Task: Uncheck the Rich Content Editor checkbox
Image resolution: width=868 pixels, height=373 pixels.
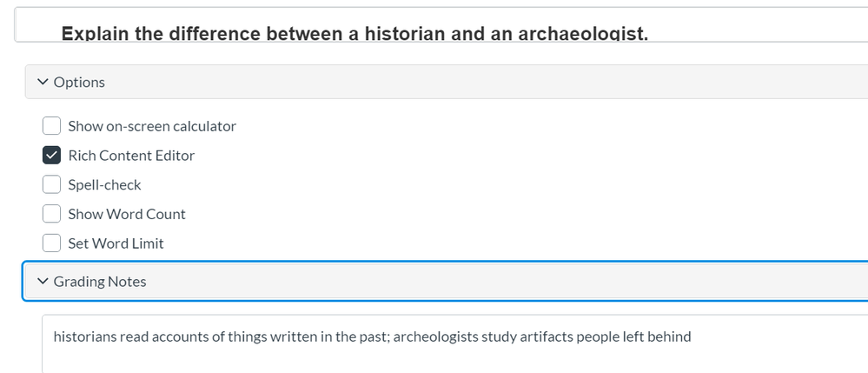Action: (x=52, y=156)
